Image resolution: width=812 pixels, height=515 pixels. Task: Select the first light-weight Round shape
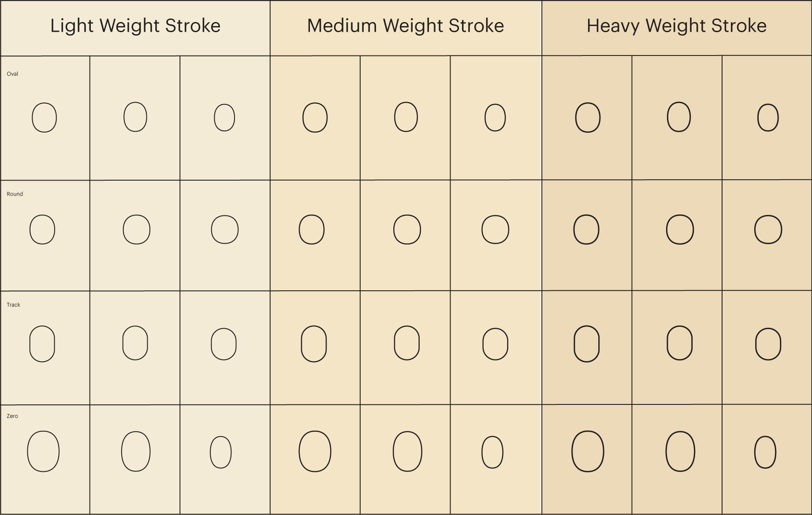pos(42,230)
